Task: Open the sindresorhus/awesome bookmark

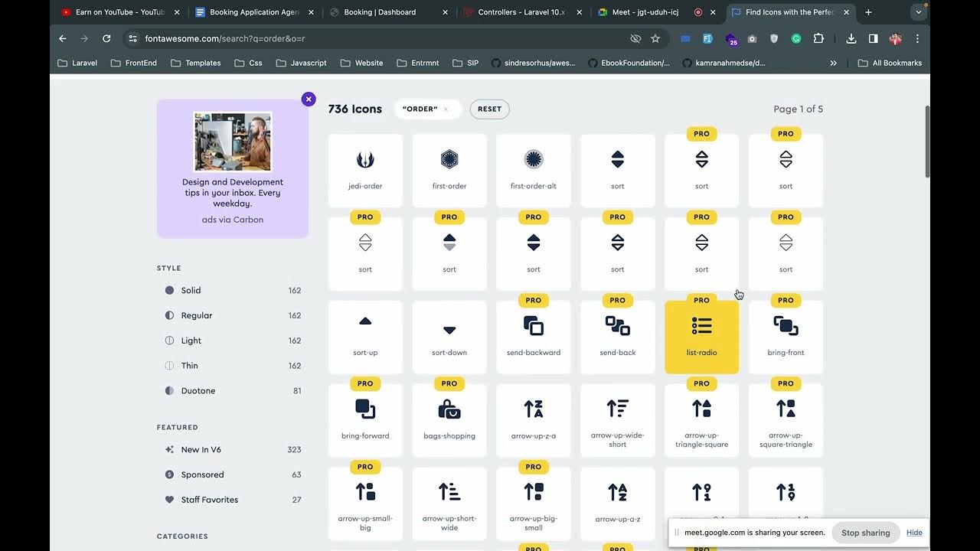Action: point(533,63)
